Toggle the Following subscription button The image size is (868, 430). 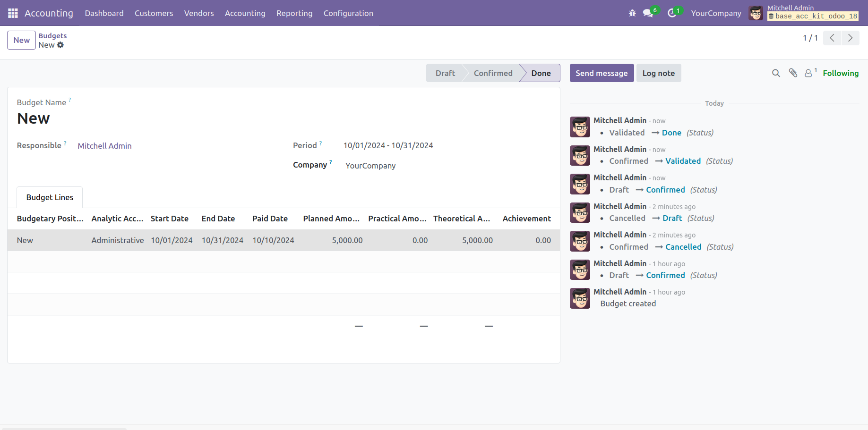[x=840, y=73]
